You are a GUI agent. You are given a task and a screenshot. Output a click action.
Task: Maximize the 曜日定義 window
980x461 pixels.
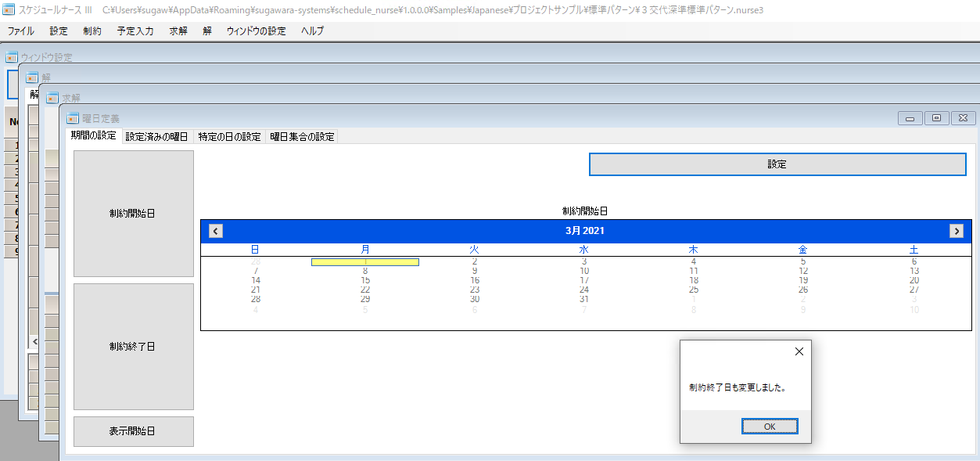point(936,118)
